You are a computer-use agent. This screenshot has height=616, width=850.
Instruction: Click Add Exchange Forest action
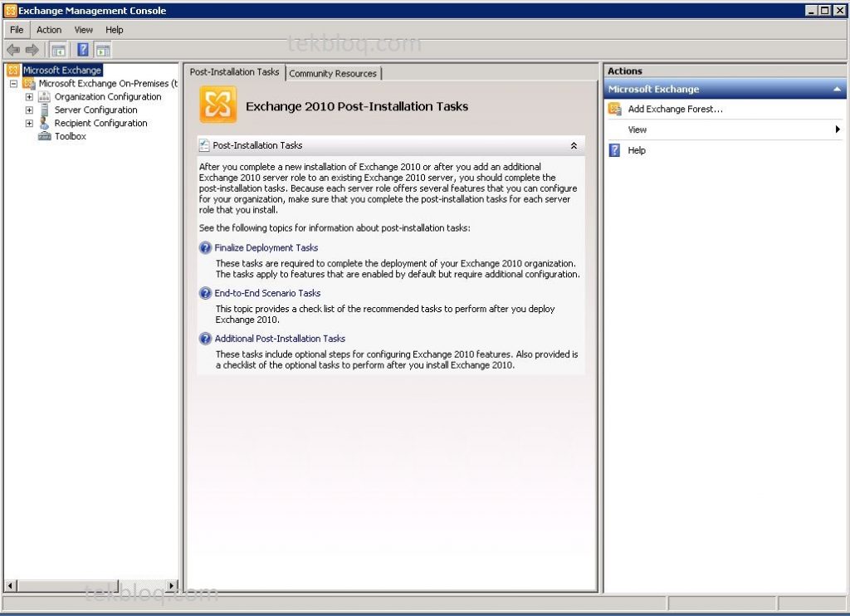676,109
